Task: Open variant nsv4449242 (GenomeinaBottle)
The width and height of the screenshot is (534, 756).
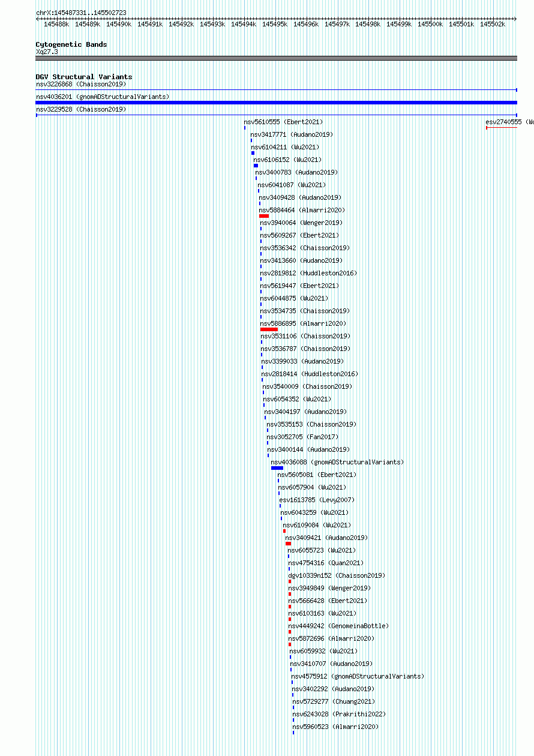Action: 338,626
